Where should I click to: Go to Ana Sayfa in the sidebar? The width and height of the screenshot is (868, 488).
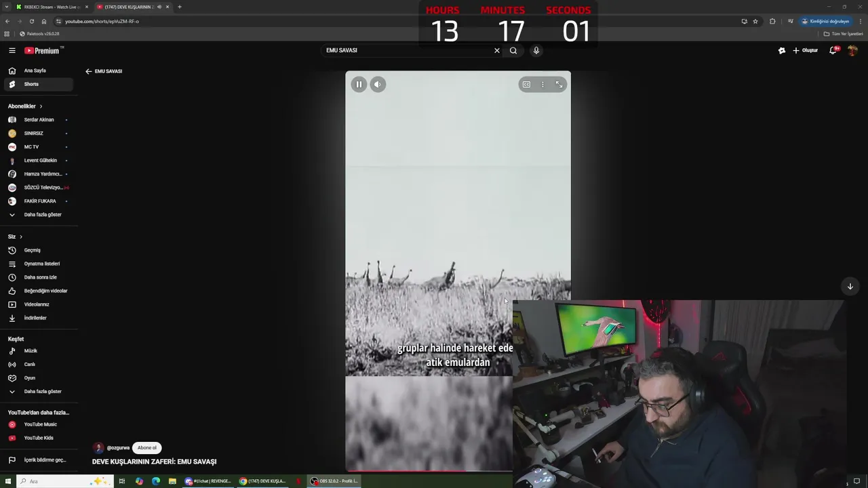coord(39,70)
